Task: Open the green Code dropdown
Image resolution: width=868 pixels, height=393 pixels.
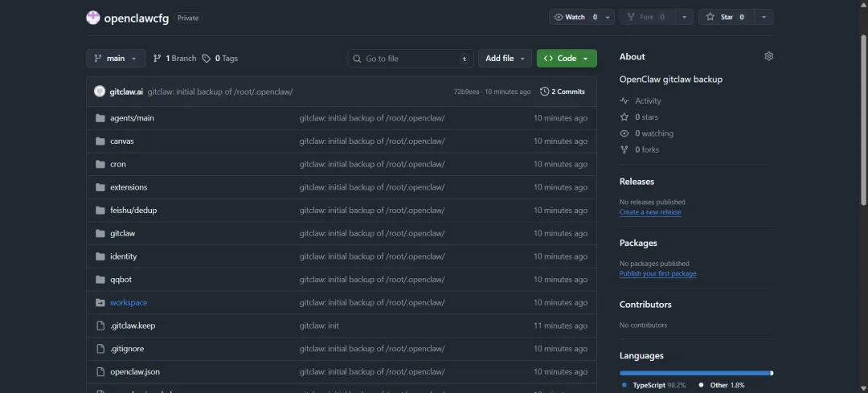Action: (567, 58)
